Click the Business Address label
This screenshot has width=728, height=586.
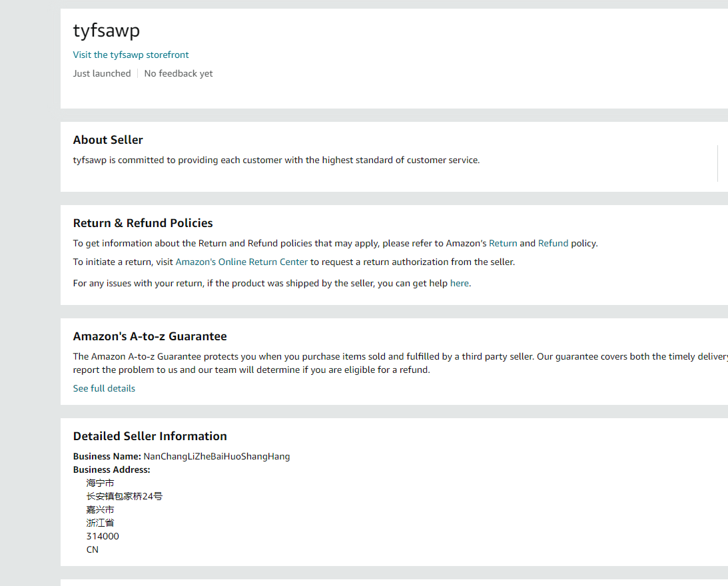[111, 469]
